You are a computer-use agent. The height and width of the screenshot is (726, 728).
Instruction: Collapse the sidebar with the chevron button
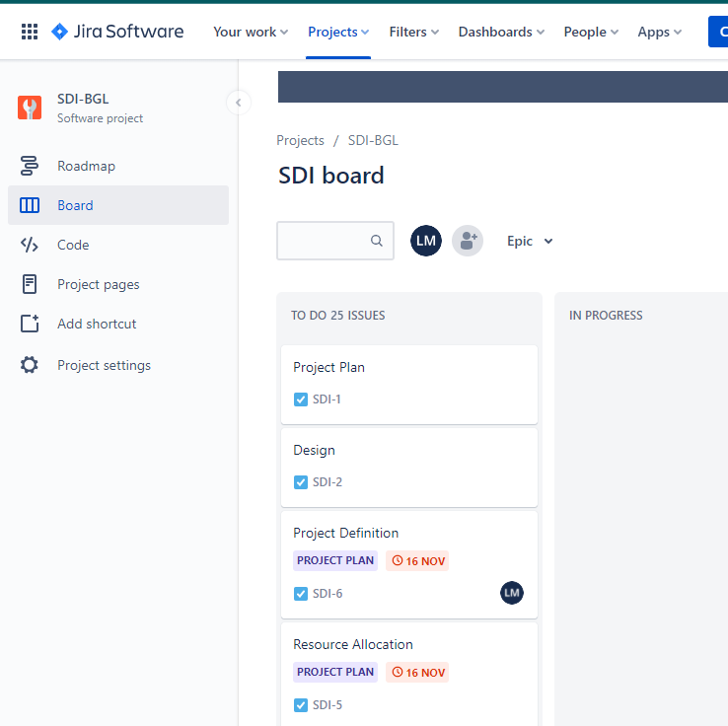[239, 103]
